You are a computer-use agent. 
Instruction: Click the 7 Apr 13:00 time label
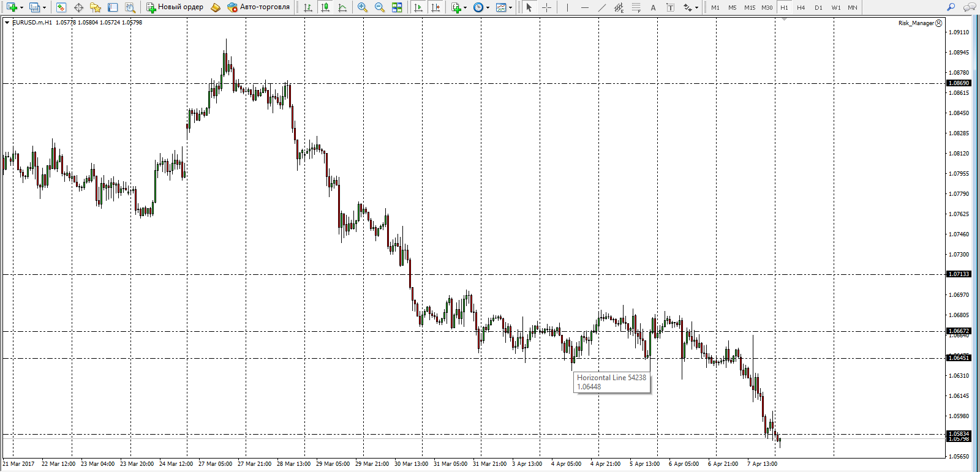pos(762,463)
